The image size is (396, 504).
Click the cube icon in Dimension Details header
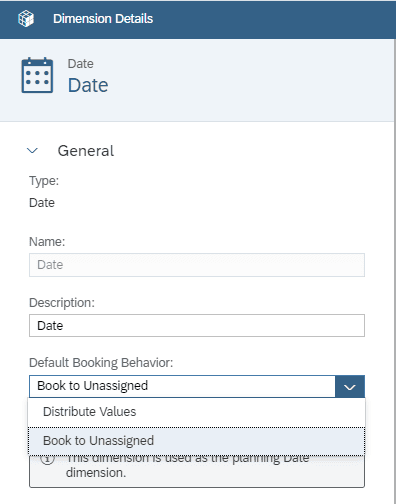26,18
